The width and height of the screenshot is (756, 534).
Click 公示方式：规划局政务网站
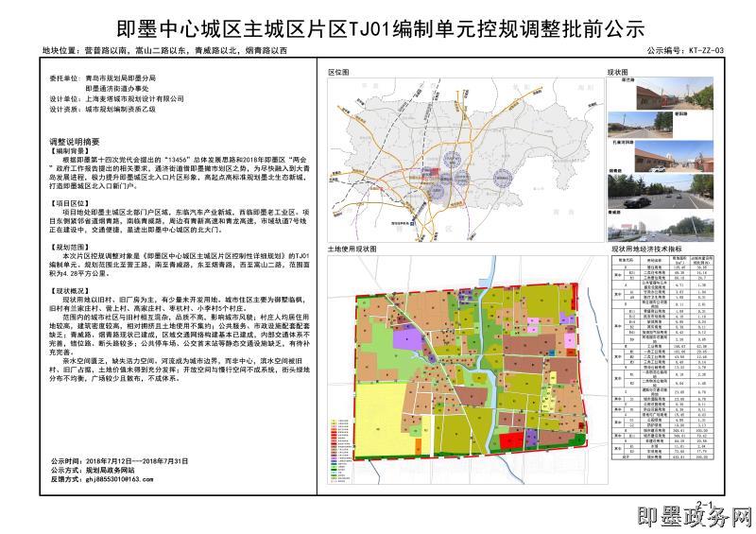pyautogui.click(x=93, y=471)
